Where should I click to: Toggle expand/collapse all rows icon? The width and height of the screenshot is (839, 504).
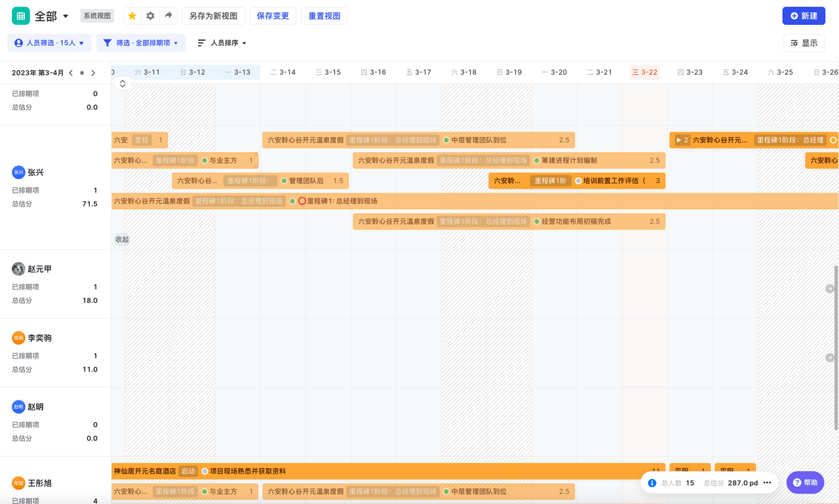click(x=123, y=84)
